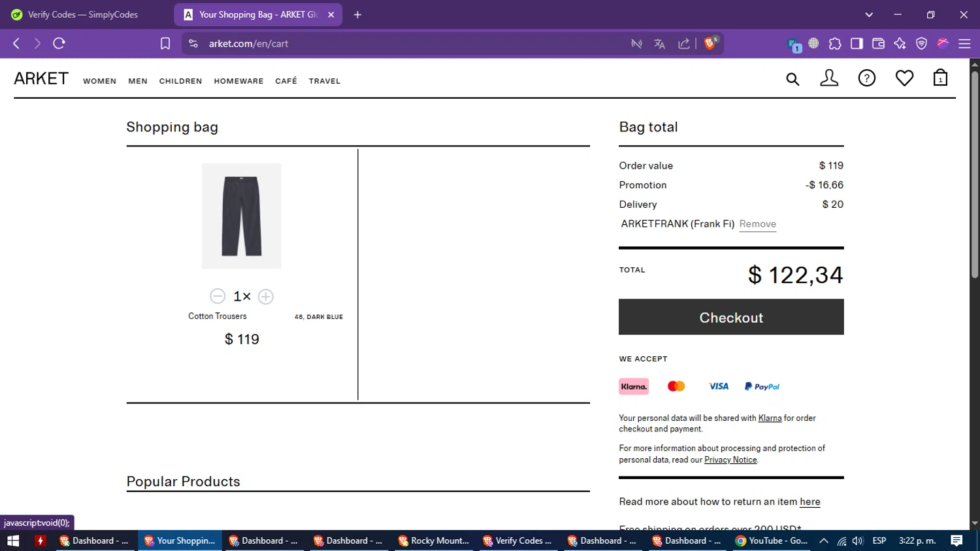Image resolution: width=980 pixels, height=551 pixels.
Task: Click the Cotton Trousers product name
Action: pos(218,316)
